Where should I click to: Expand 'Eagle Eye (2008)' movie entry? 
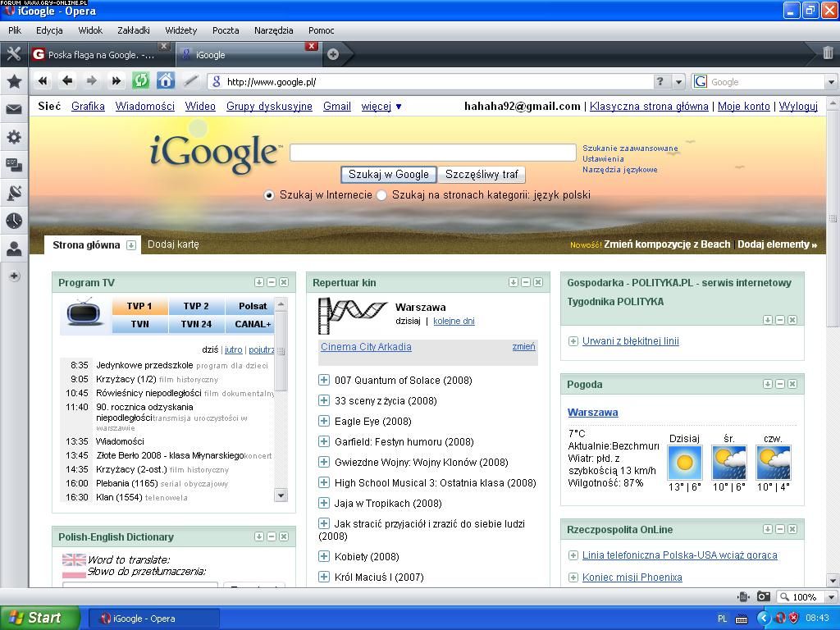point(323,421)
